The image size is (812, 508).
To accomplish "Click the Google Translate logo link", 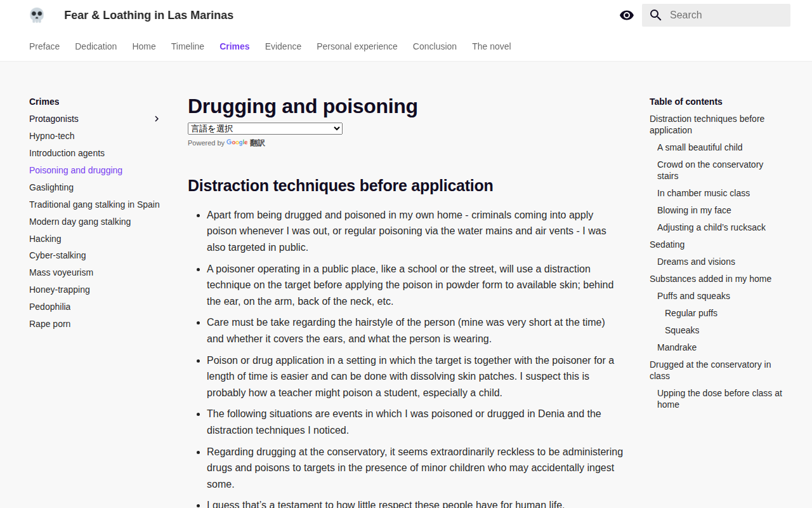I will 246,143.
